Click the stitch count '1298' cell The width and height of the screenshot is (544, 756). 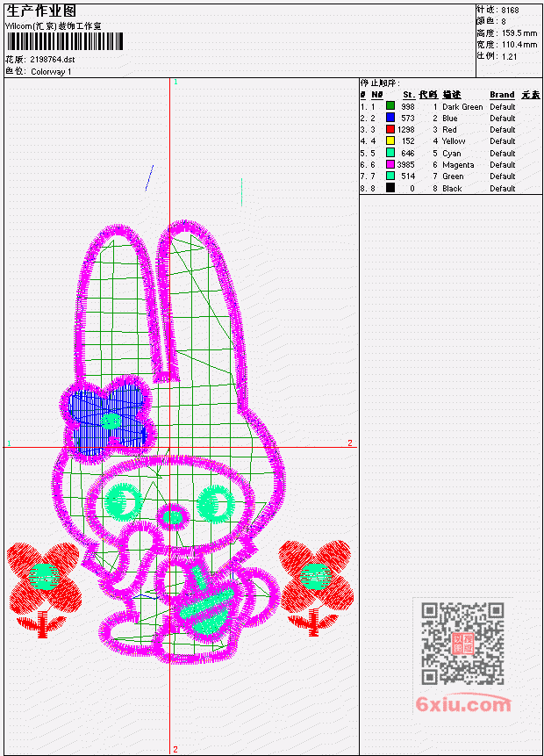coord(405,130)
